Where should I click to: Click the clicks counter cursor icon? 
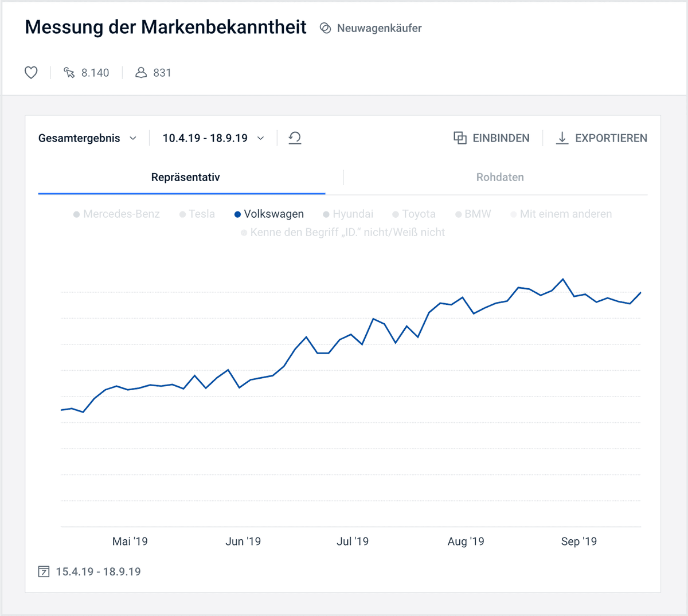(x=69, y=73)
